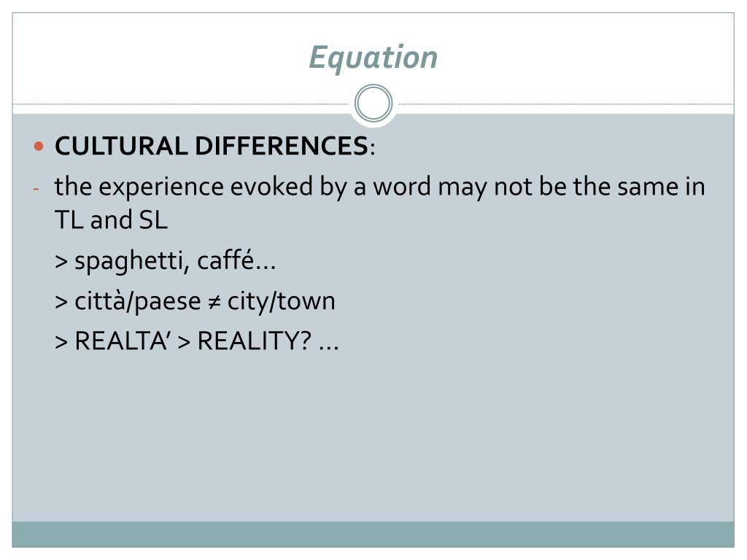747x560 pixels.
Task: Click the orange dash before 'the experience'
Action: coord(36,189)
